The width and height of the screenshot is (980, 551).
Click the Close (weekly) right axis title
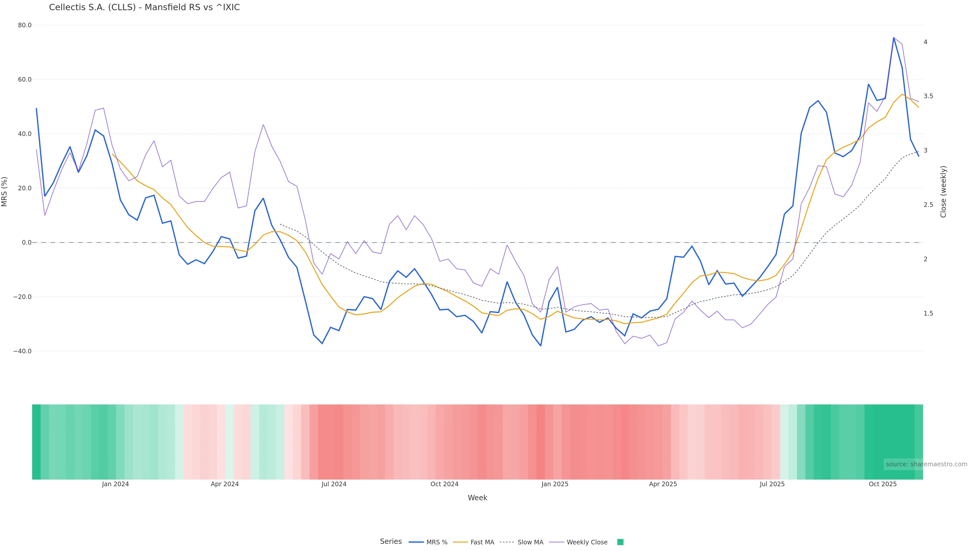[x=943, y=192]
